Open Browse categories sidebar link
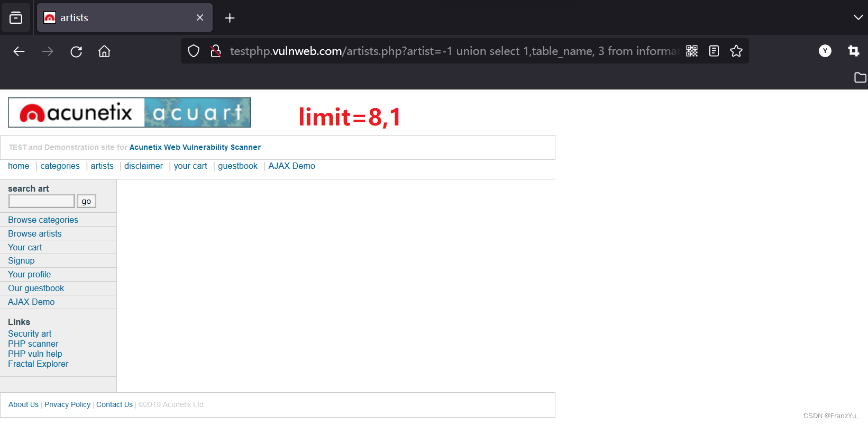Viewport: 868px width, 424px height. [43, 220]
